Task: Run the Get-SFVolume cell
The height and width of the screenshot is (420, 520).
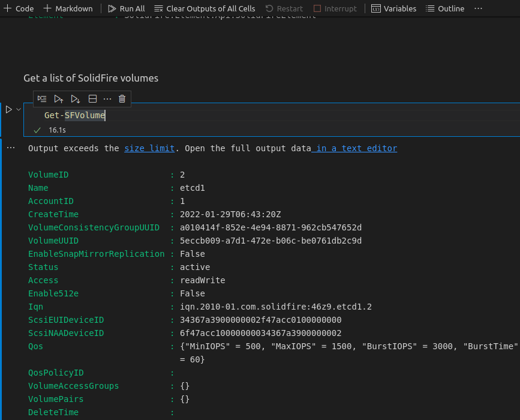Action: click(x=9, y=109)
